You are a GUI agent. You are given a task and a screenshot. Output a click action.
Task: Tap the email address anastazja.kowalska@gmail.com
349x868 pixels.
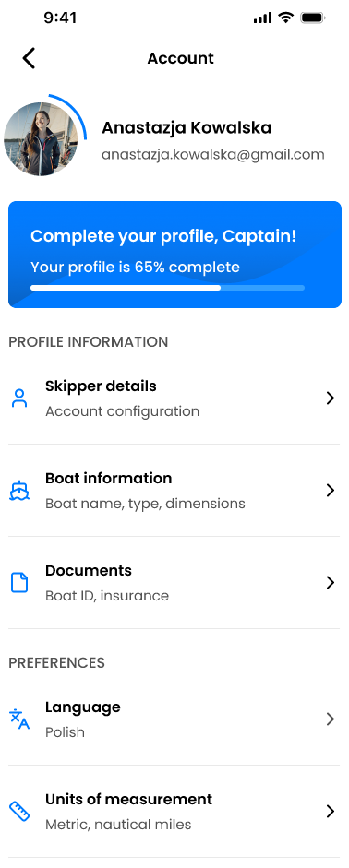(213, 154)
